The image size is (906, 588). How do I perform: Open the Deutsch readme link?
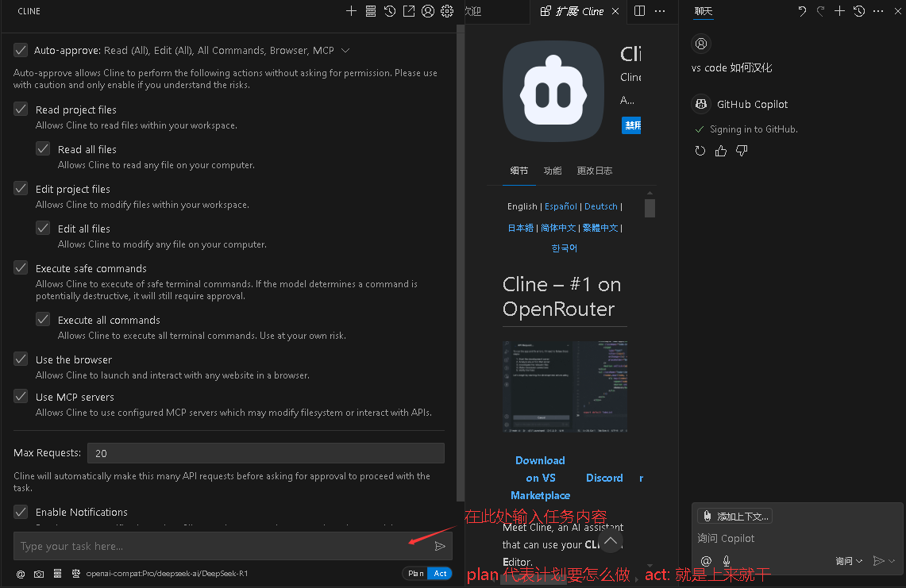(601, 206)
